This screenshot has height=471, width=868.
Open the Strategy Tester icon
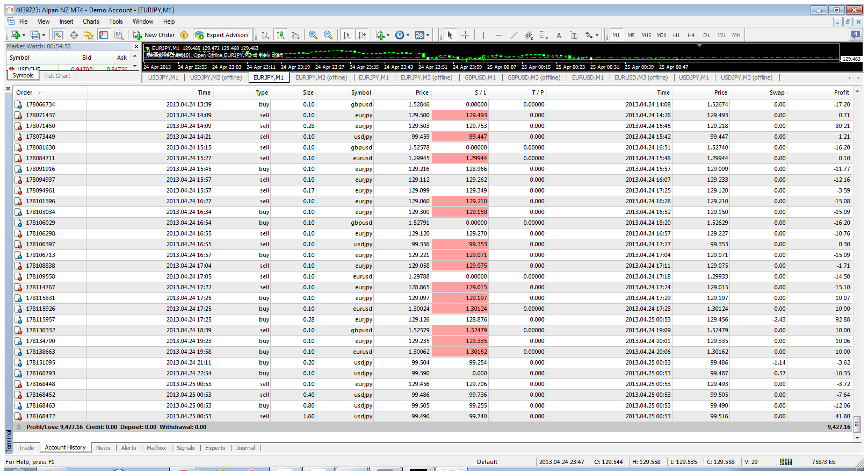click(x=119, y=35)
